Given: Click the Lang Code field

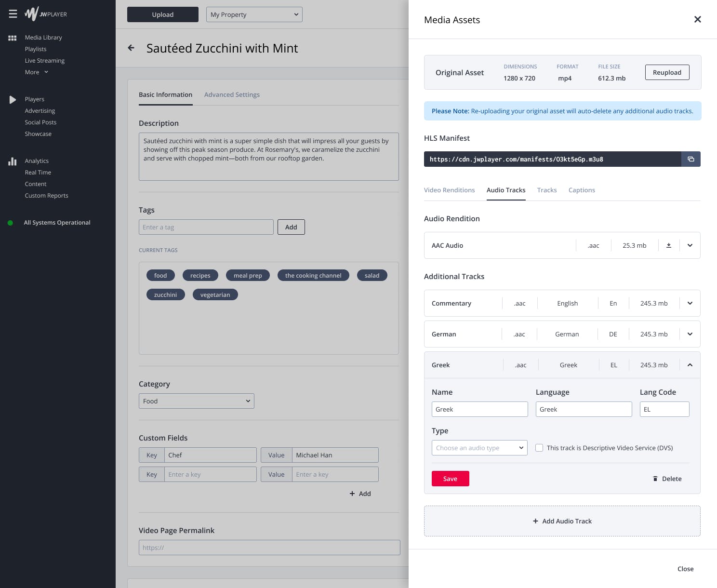Looking at the screenshot, I should coord(664,409).
